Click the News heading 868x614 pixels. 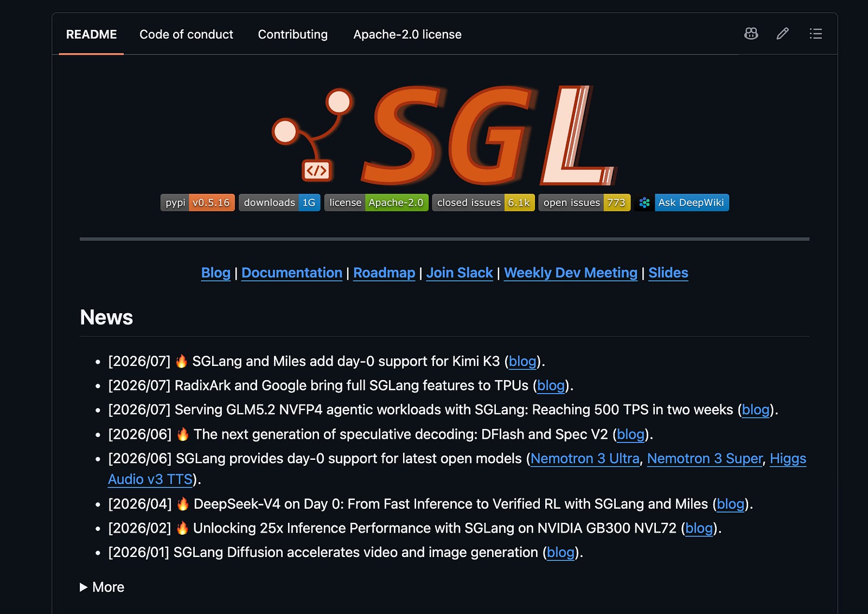106,318
